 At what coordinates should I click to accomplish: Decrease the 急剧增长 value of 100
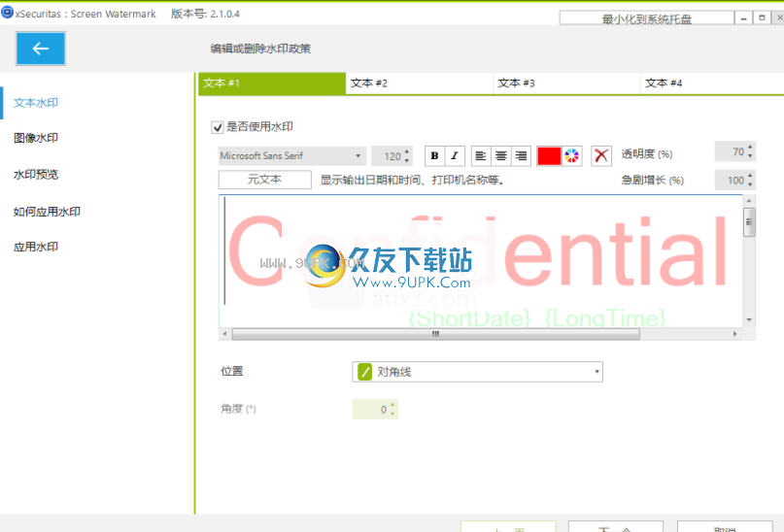[x=750, y=184]
